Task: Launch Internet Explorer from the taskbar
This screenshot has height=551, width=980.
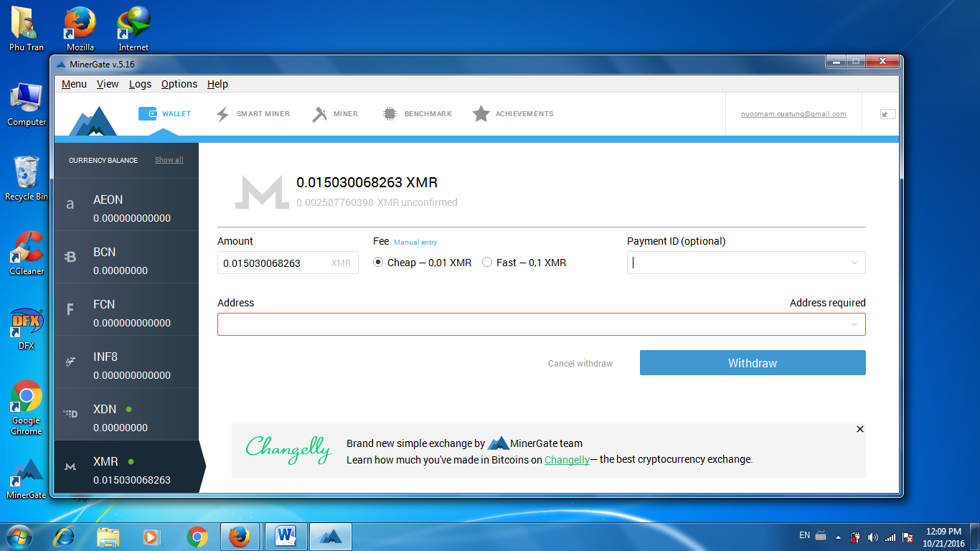Action: point(65,537)
